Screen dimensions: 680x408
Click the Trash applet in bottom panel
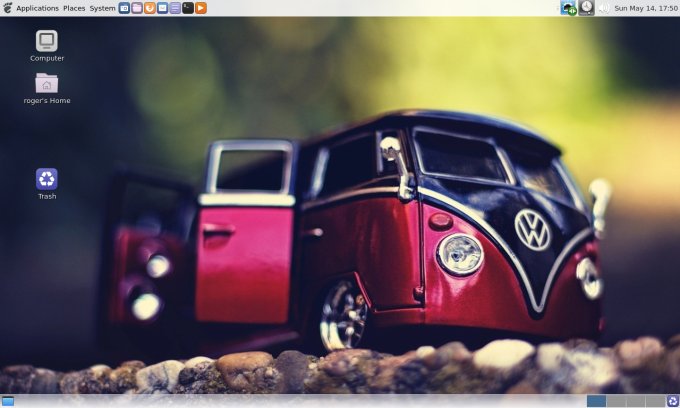click(x=673, y=401)
